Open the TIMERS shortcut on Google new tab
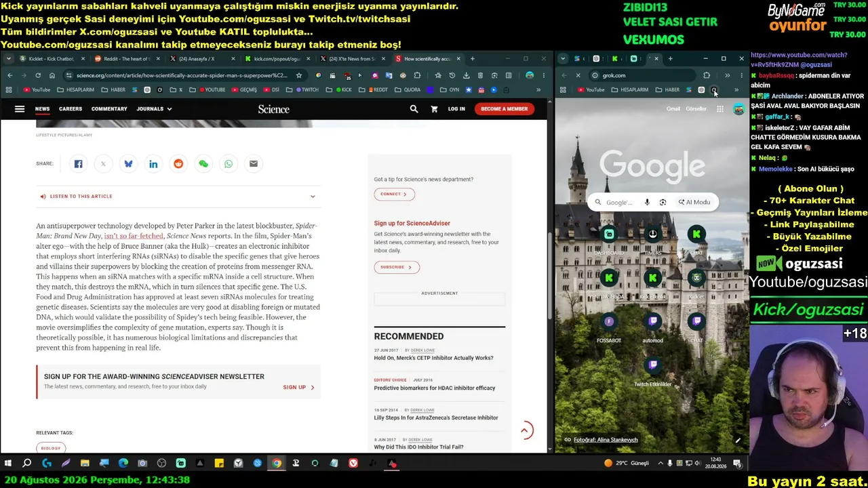The width and height of the screenshot is (868, 488). [653, 239]
